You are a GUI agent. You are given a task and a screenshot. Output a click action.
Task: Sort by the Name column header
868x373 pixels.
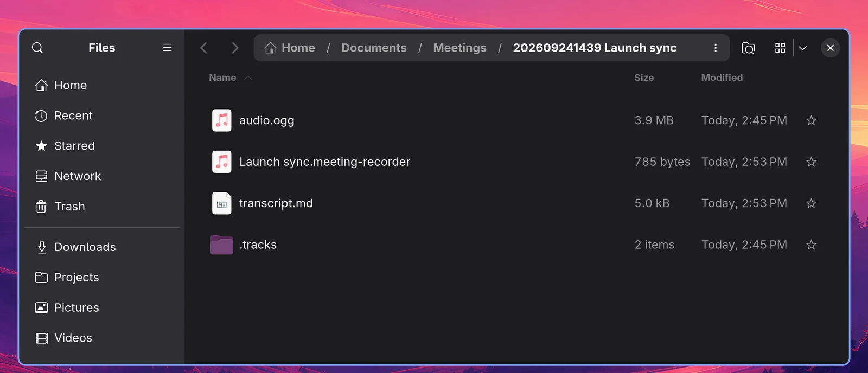(222, 78)
